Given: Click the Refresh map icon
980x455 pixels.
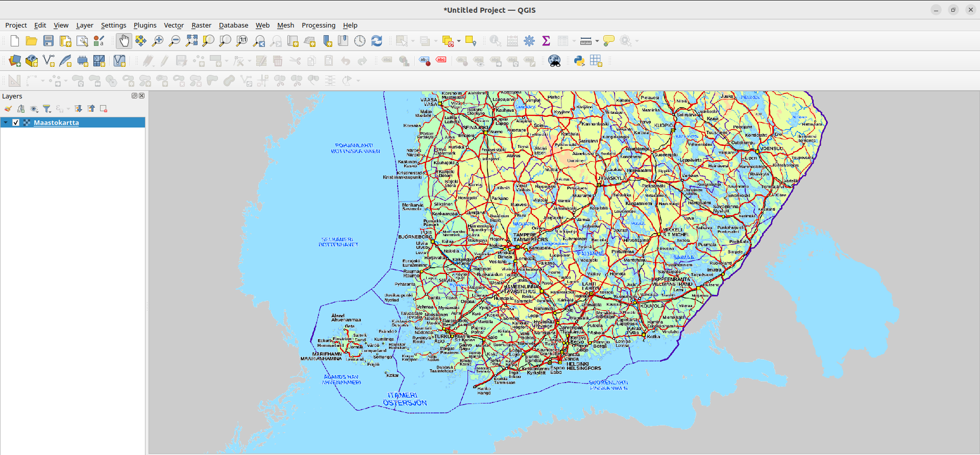Looking at the screenshot, I should (377, 41).
